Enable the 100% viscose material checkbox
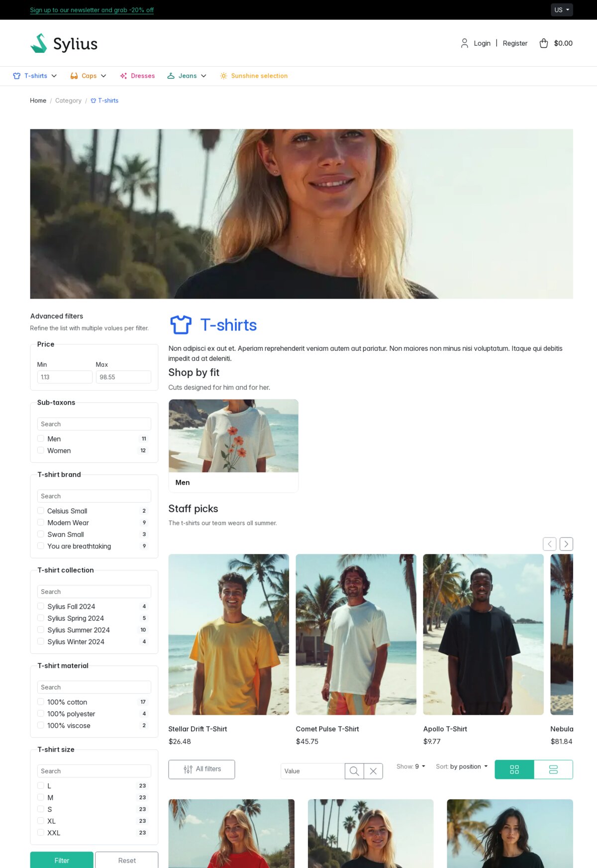597x868 pixels. click(x=41, y=725)
